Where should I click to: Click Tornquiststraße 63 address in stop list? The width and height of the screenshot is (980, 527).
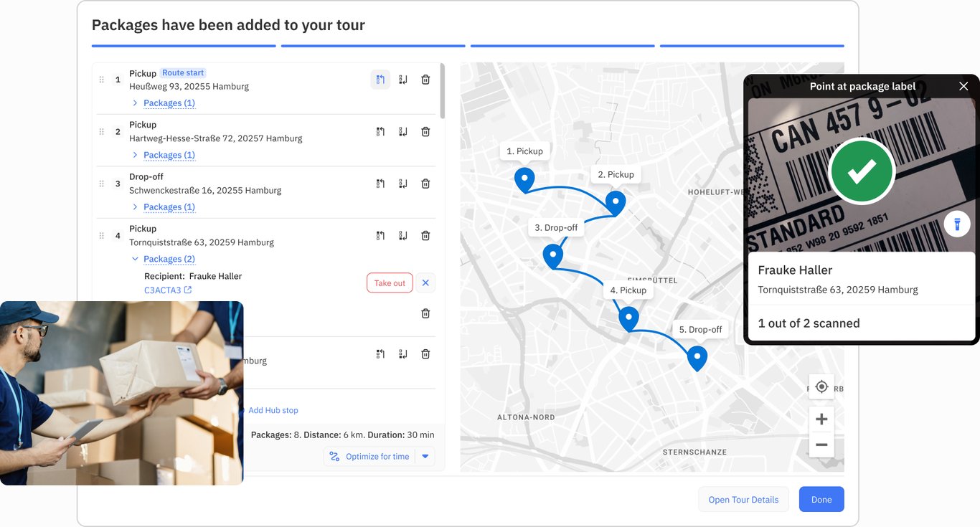202,242
